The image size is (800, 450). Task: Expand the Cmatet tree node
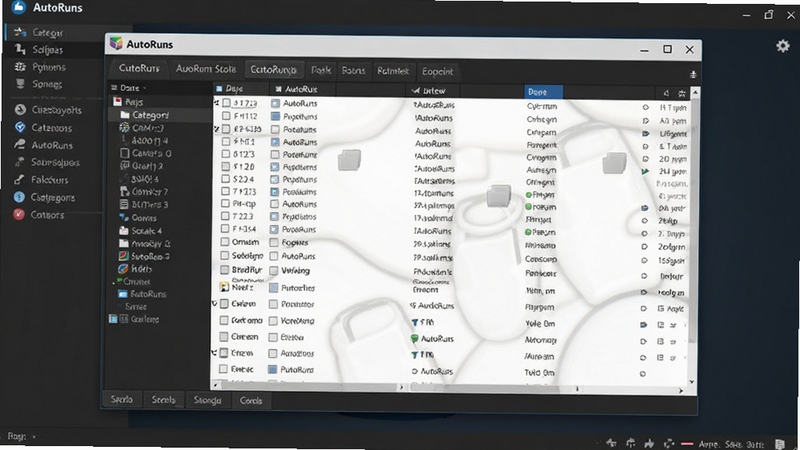113,282
